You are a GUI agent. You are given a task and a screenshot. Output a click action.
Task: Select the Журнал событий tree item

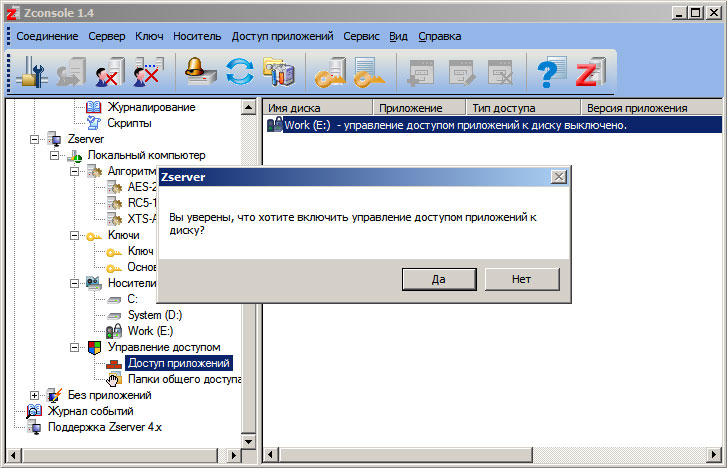(90, 411)
